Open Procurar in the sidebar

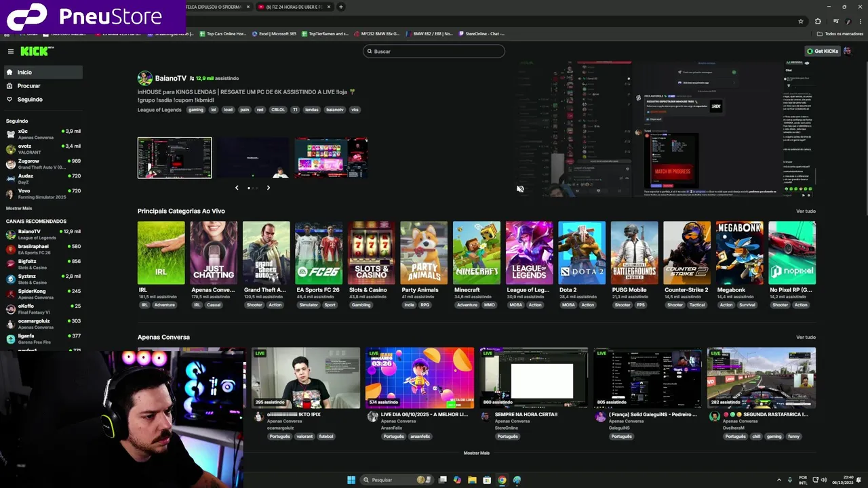(42, 86)
